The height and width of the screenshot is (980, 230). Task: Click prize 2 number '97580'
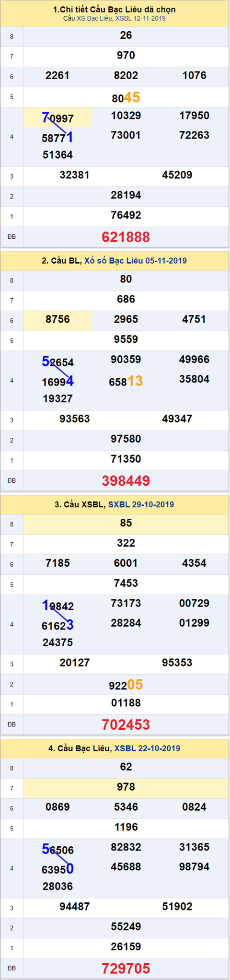click(x=126, y=439)
